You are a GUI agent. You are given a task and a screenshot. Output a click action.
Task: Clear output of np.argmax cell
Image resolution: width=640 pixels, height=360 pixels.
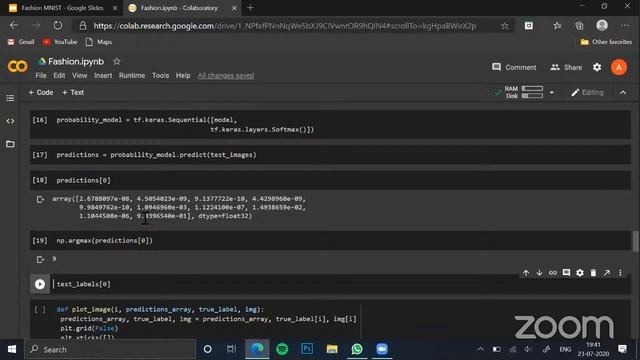(x=40, y=259)
